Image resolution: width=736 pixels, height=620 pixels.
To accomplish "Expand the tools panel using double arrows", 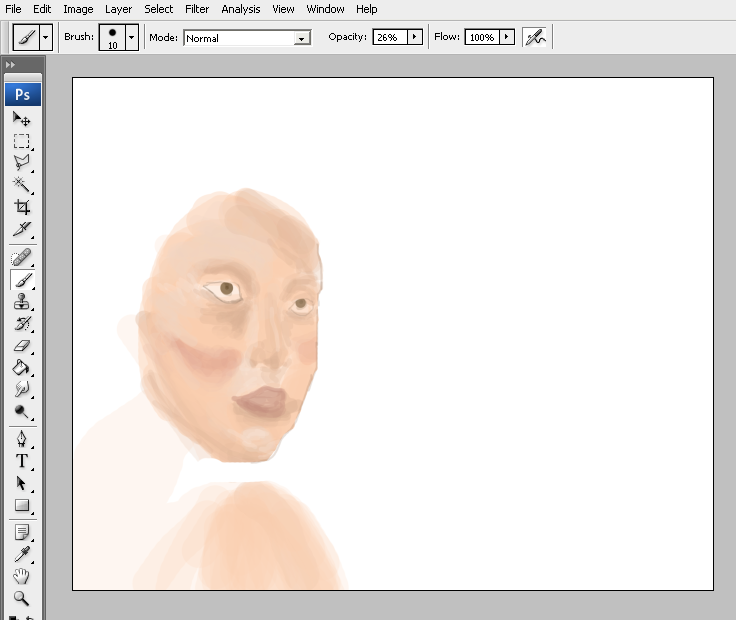I will point(11,64).
